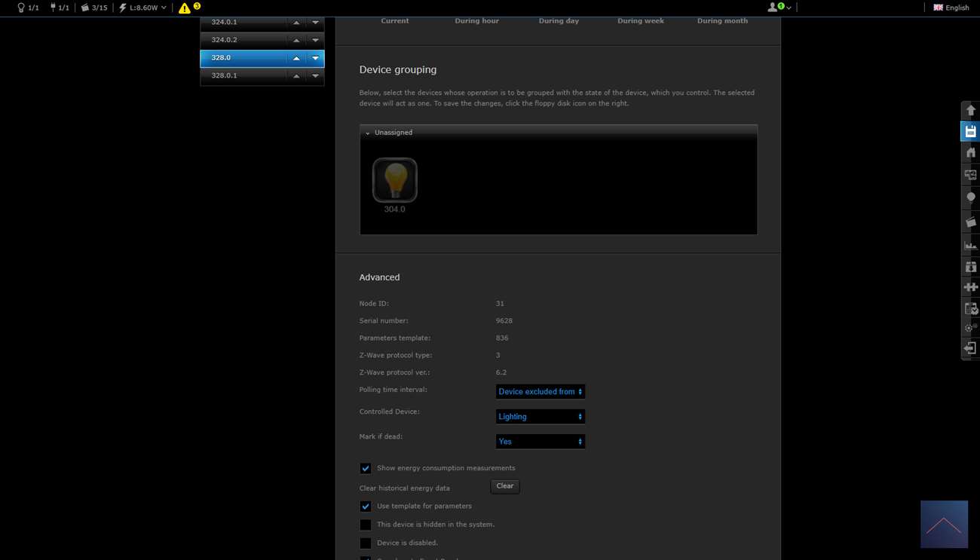
Task: Open the Controlled Device Lighting dropdown
Action: pyautogui.click(x=540, y=417)
